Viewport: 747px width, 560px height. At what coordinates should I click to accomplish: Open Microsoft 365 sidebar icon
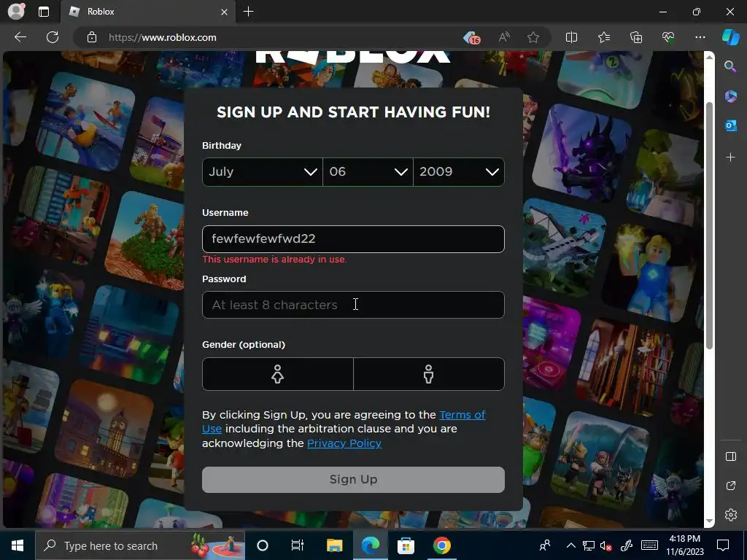730,96
